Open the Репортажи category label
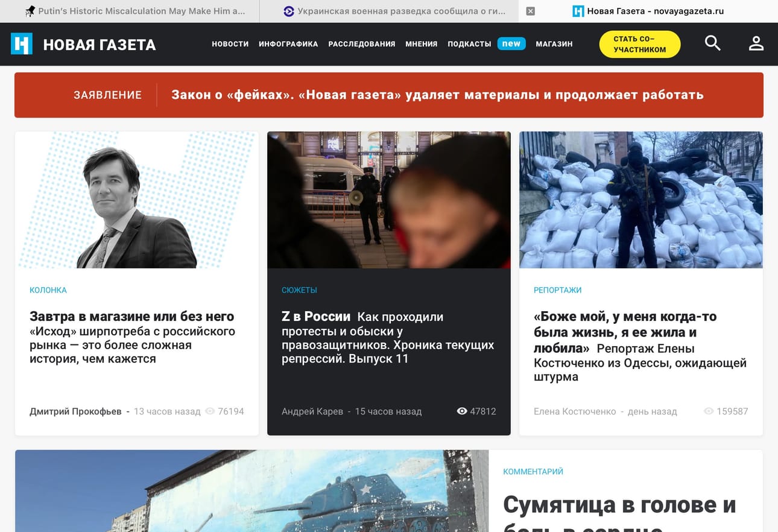This screenshot has width=778, height=532. 557,290
